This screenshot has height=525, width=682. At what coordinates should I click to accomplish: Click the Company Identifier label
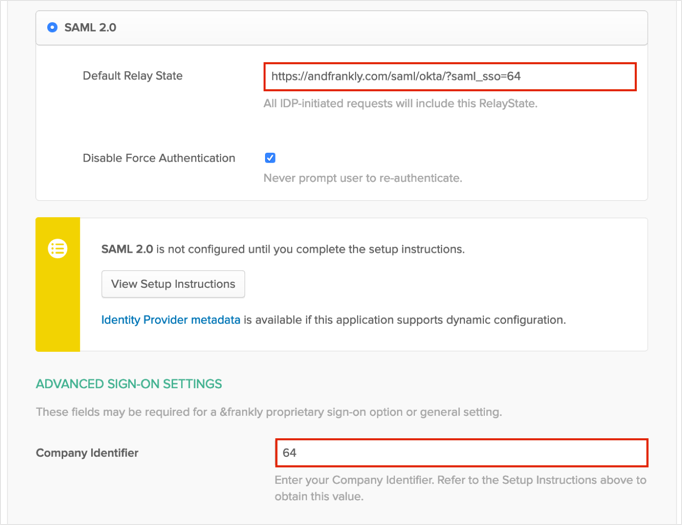[x=87, y=453]
